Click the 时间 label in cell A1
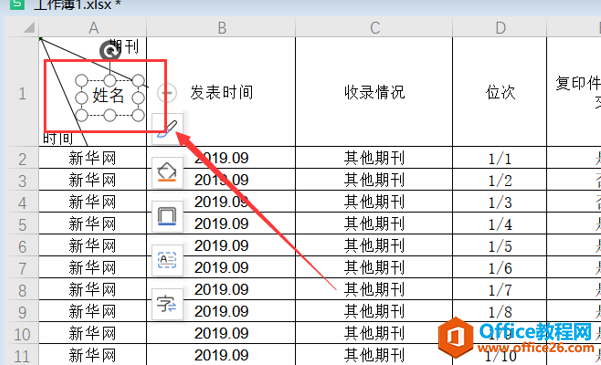601x365 pixels. tap(57, 138)
